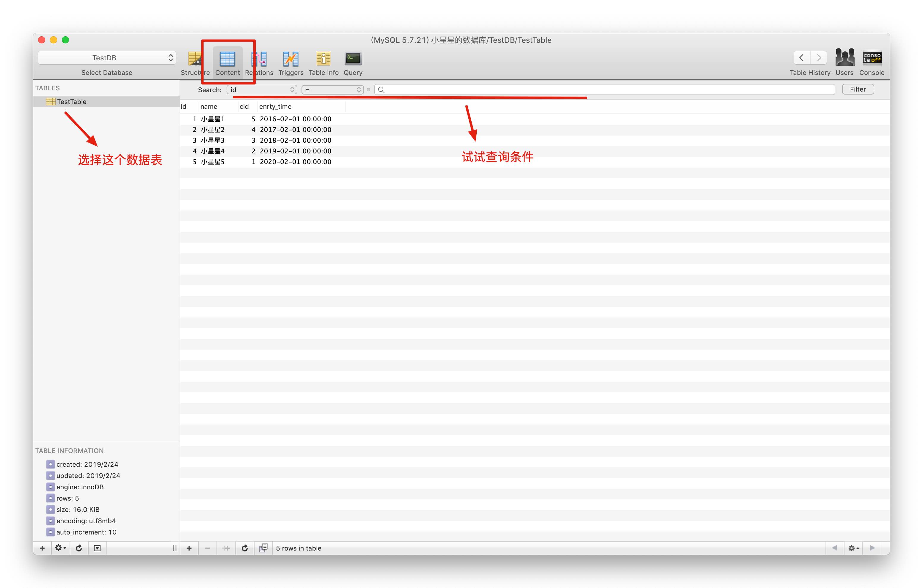
Task: Refresh the table list
Action: click(x=79, y=548)
